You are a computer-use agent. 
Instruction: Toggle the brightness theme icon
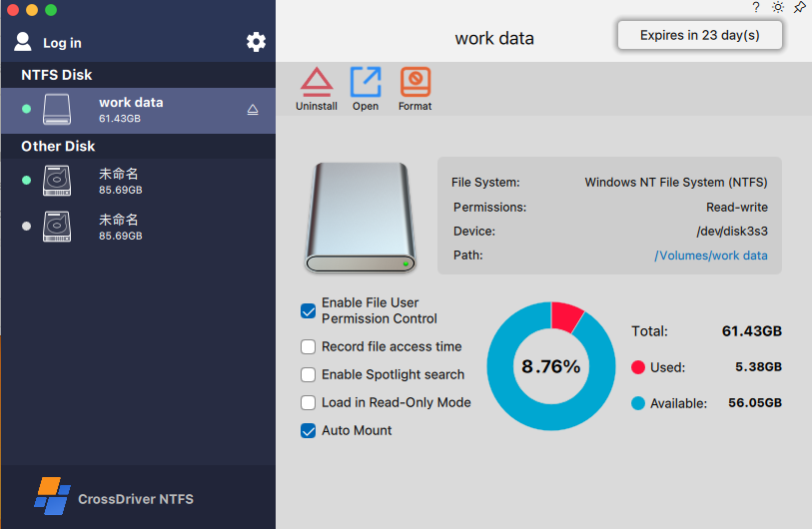click(x=778, y=7)
